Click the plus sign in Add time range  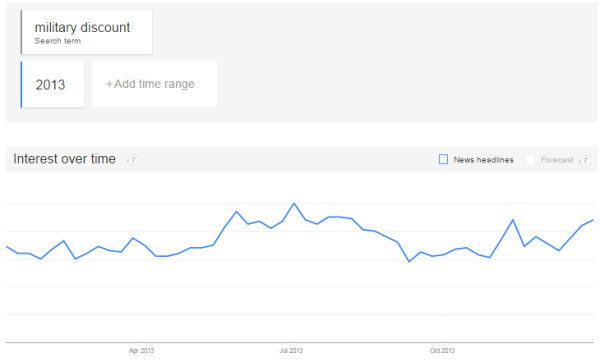point(109,84)
